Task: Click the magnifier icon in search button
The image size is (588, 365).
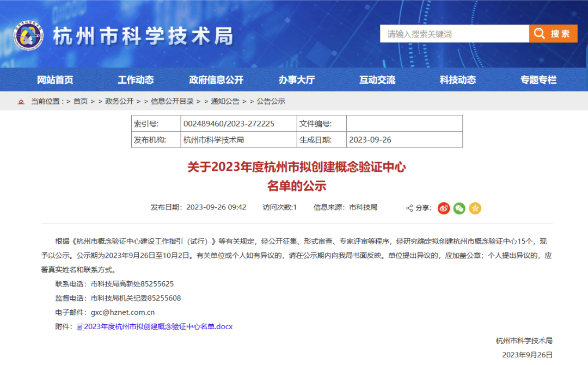Action: 539,34
